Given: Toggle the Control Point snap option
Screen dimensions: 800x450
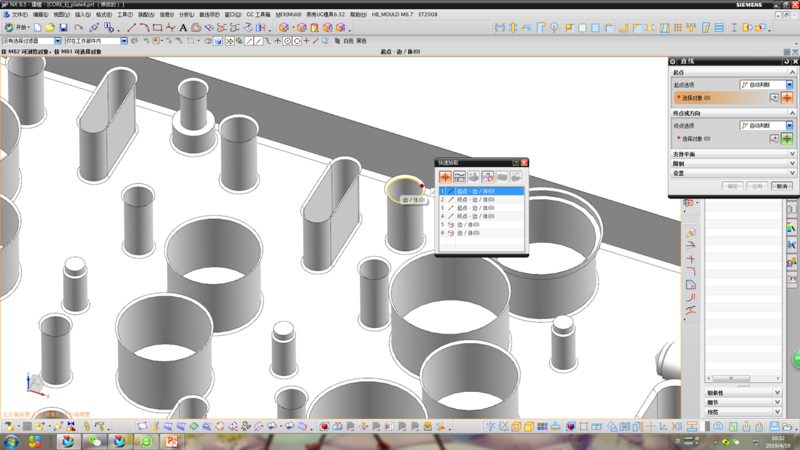Looking at the screenshot, I should coord(268,41).
